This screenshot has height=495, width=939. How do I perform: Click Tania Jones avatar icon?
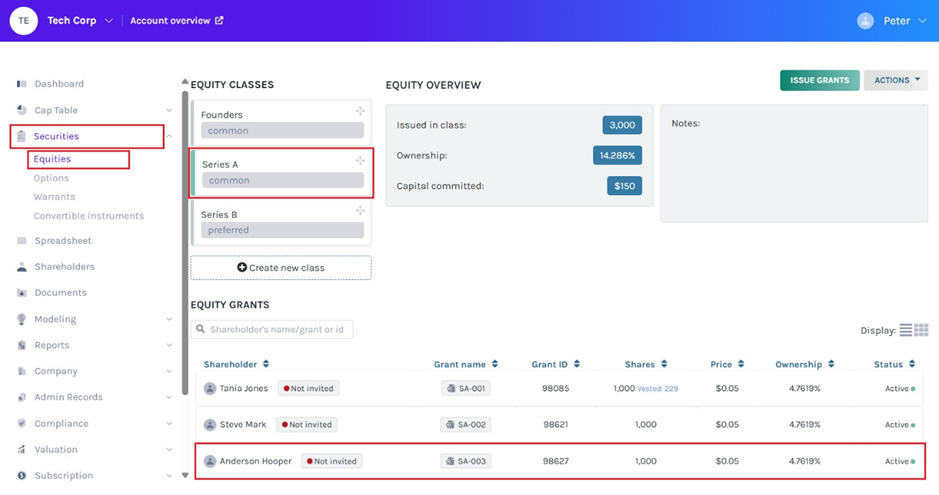click(x=210, y=388)
